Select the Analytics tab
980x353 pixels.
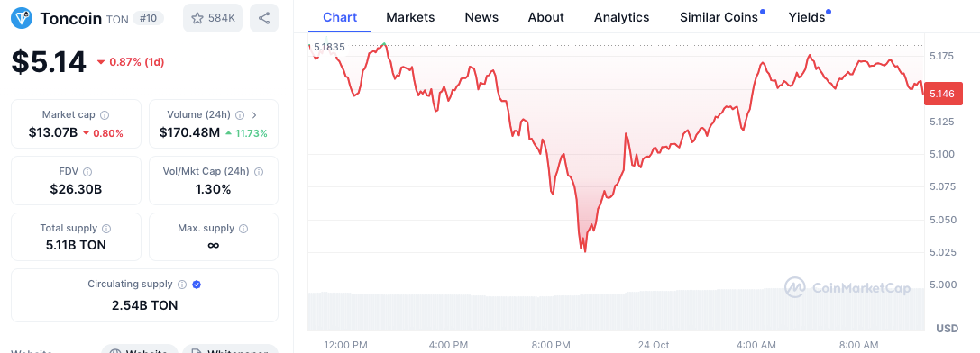(x=621, y=17)
